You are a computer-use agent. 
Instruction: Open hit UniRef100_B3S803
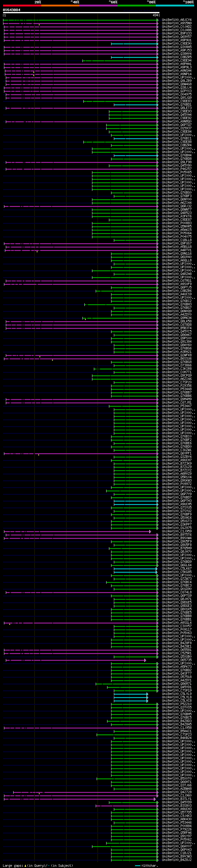coord(177,806)
